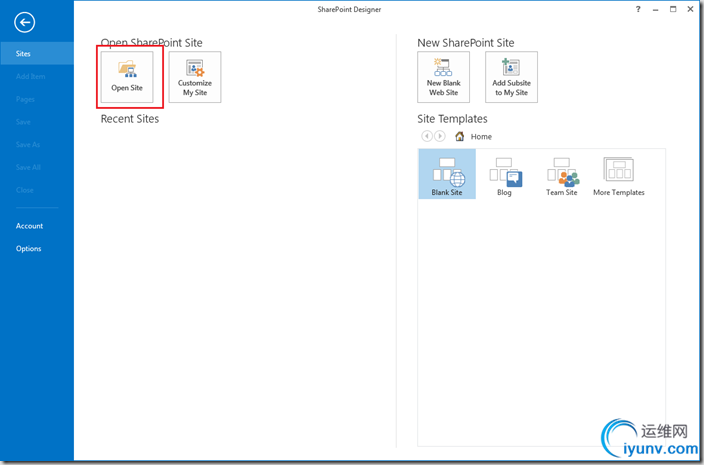
Task: Select the Blank Site template
Action: 447,174
